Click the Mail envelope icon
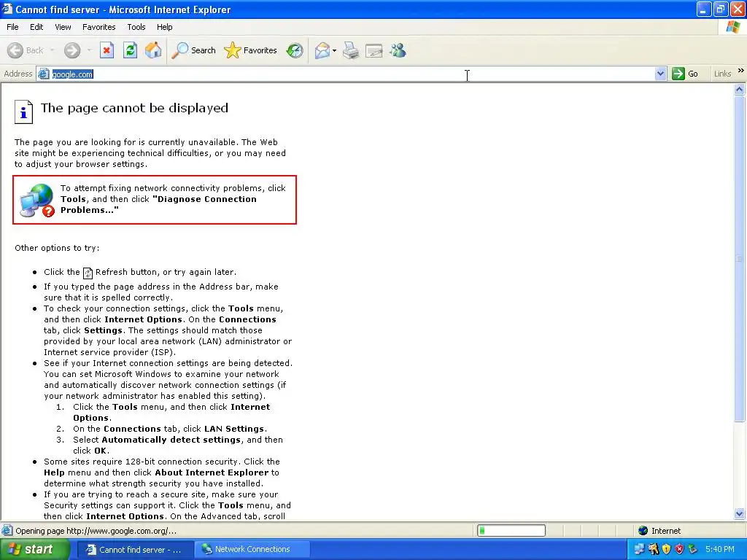The width and height of the screenshot is (747, 560). tap(322, 50)
